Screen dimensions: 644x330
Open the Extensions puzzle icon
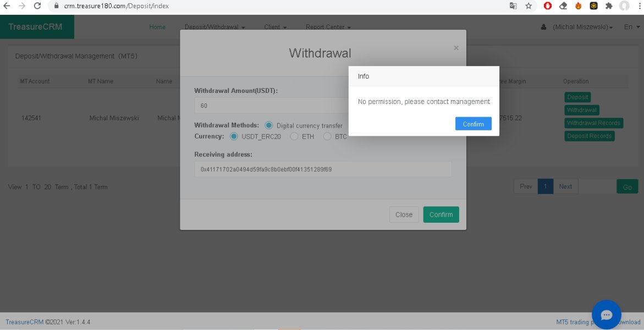609,5
